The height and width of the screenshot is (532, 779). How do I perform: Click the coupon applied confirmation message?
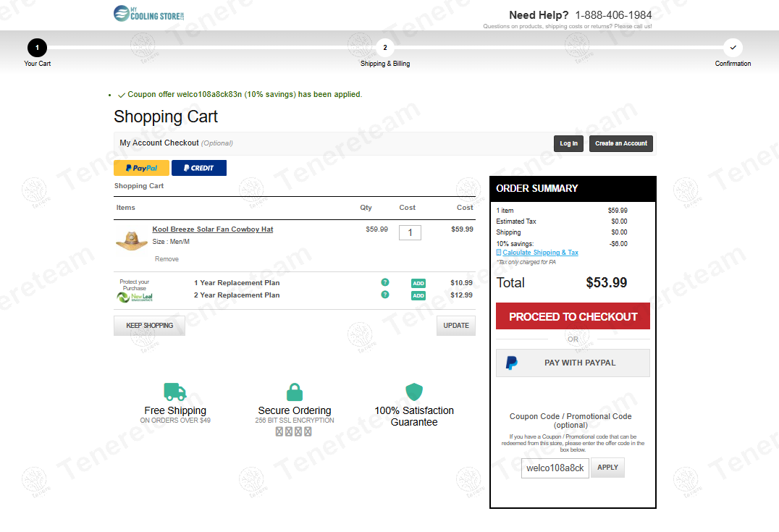(240, 94)
